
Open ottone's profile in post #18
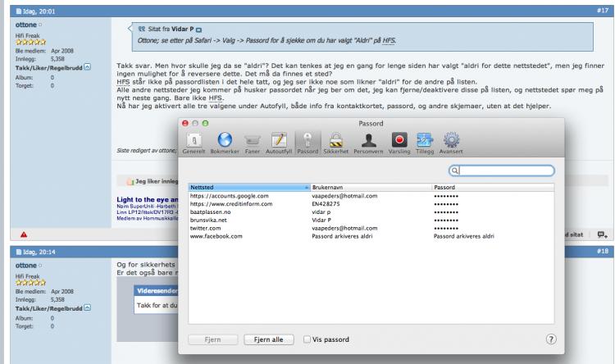[26, 266]
